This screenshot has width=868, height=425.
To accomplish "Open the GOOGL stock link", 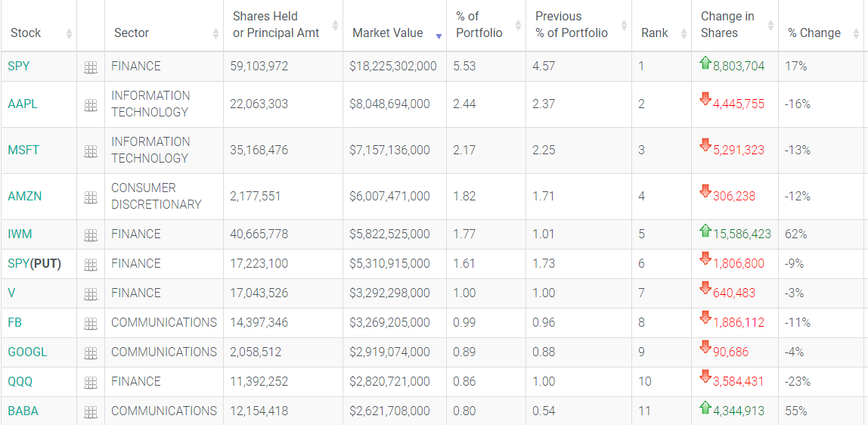I will pos(28,352).
